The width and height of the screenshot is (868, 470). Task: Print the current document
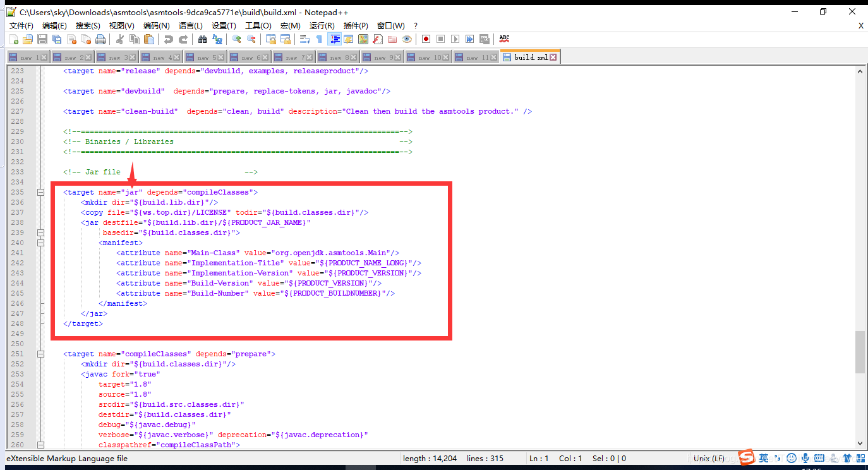[99, 39]
